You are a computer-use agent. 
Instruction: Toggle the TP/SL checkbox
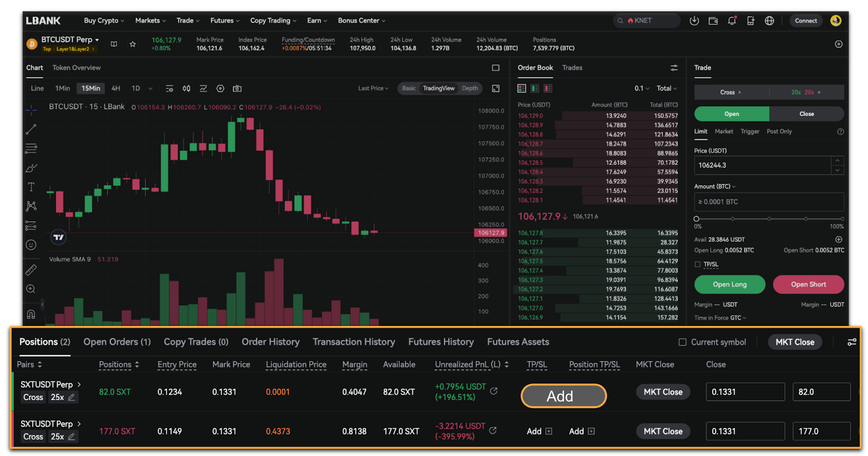pyautogui.click(x=698, y=265)
